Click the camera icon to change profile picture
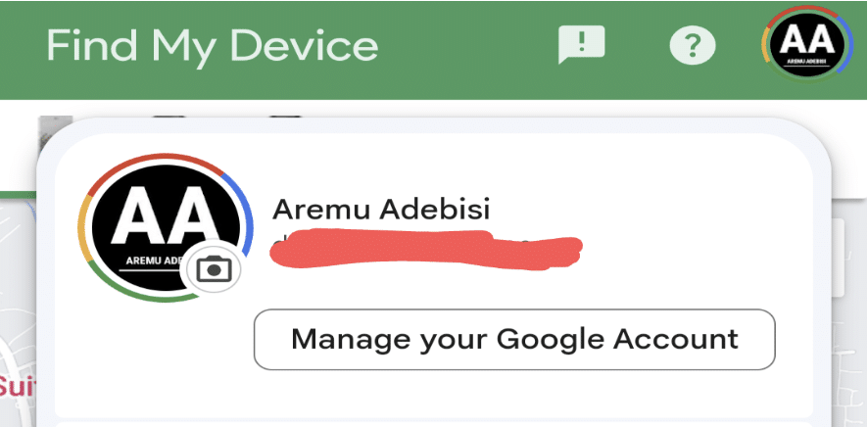This screenshot has width=868, height=427. (214, 269)
